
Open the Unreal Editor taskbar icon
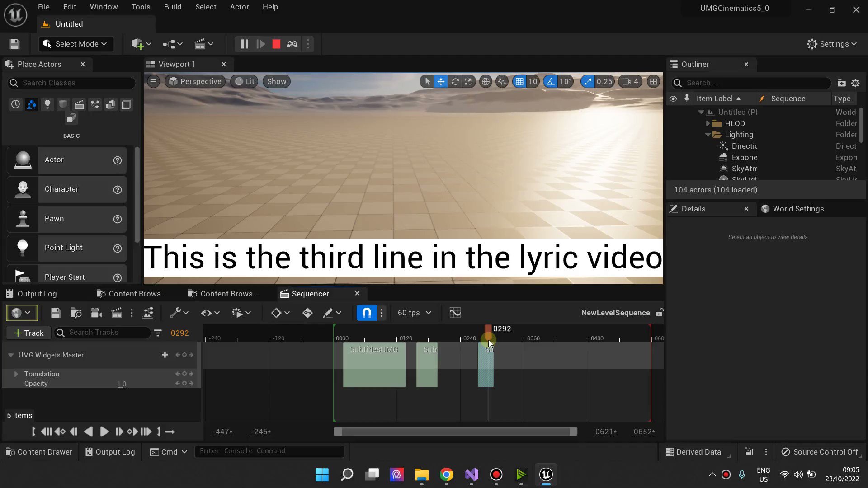pos(546,474)
